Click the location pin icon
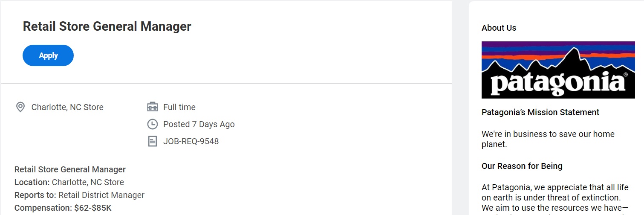This screenshot has width=644, height=215. pos(20,107)
